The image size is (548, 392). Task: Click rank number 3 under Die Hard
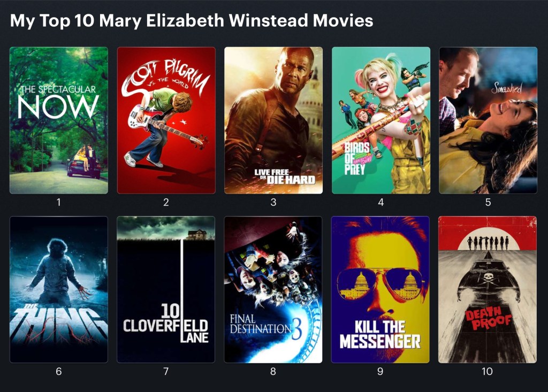pyautogui.click(x=273, y=202)
